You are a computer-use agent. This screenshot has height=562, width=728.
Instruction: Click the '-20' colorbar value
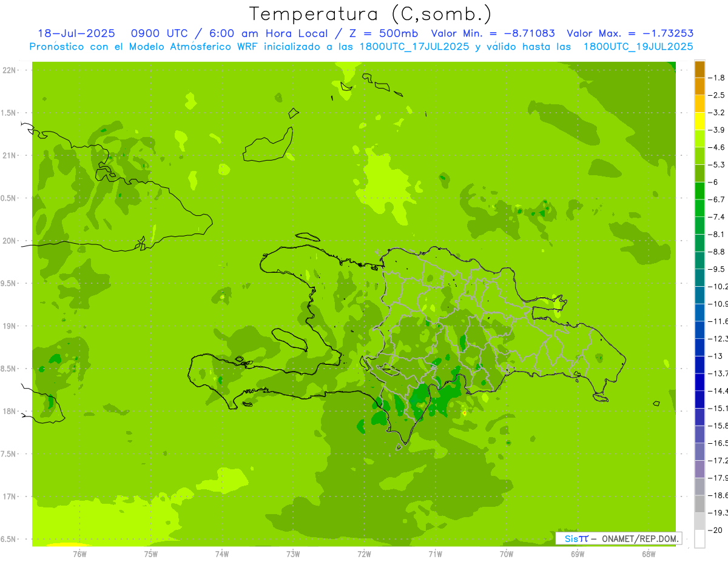(716, 530)
